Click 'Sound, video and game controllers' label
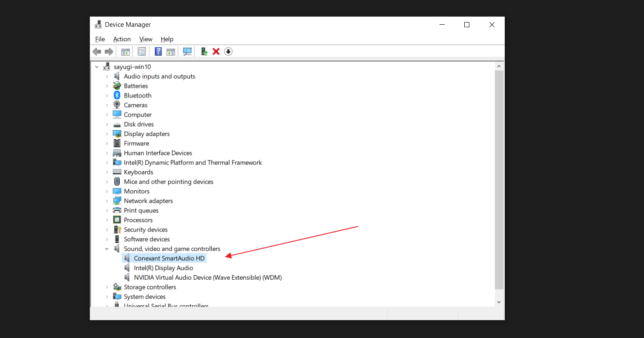This screenshot has height=338, width=644. coord(172,249)
